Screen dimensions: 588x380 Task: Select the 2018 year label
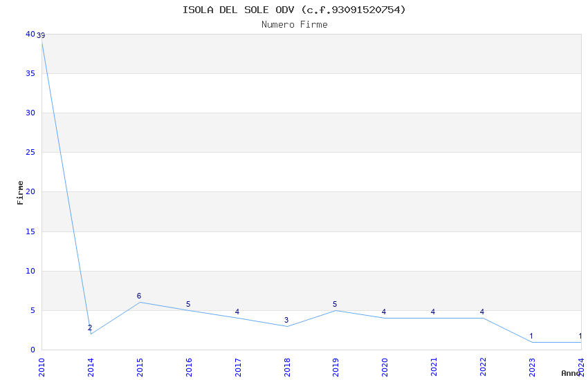(x=287, y=368)
